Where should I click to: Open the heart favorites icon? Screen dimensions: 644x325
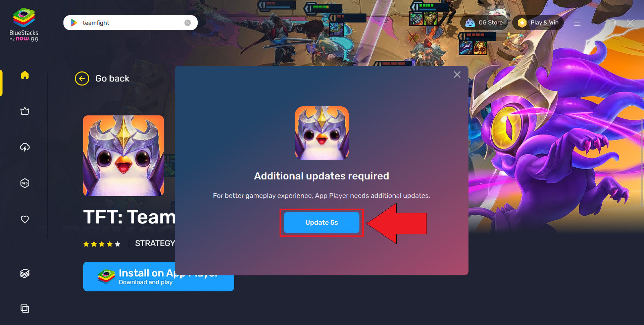click(25, 219)
